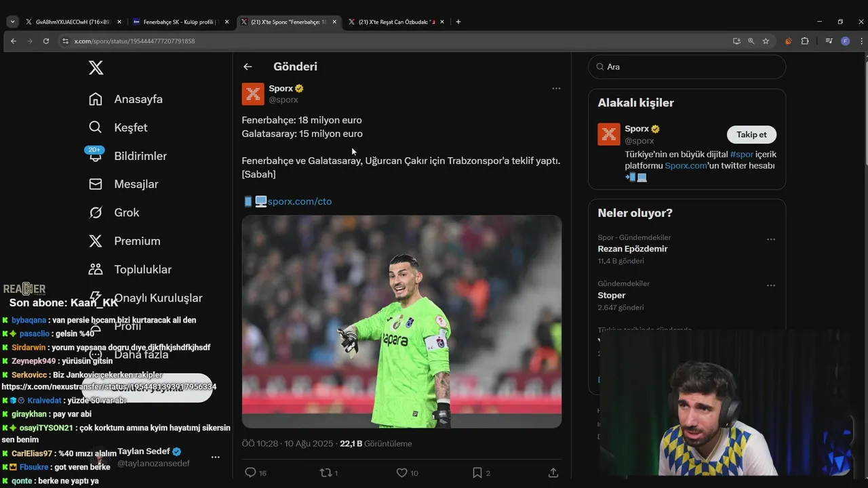Click the Grok slash icon
Viewport: 868px width, 488px height.
coord(96,213)
